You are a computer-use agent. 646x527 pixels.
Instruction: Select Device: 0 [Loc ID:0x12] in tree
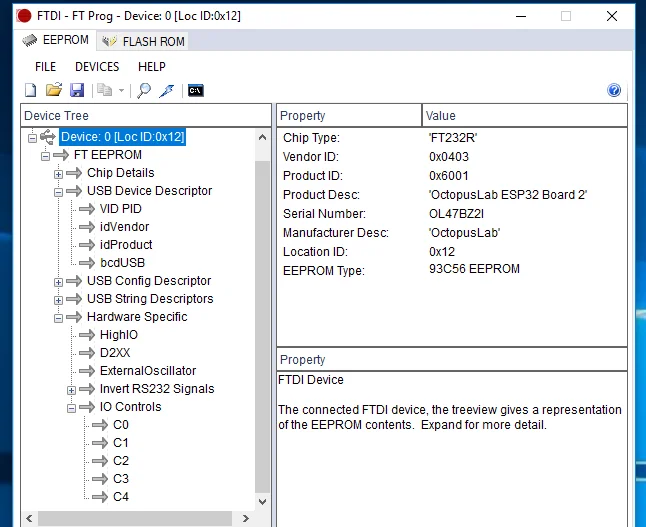point(122,137)
